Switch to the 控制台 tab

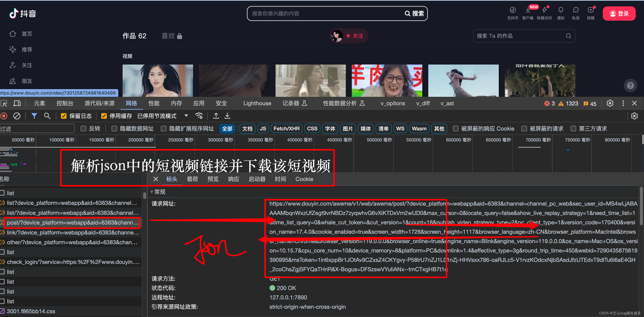point(65,103)
